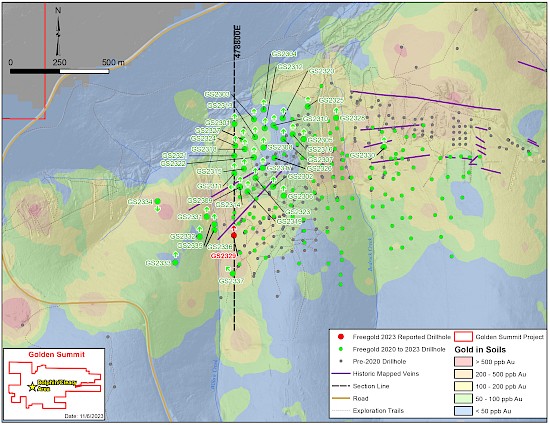Click the GS2327 drillhole label
This screenshot has width=550, height=425.
(x=208, y=131)
